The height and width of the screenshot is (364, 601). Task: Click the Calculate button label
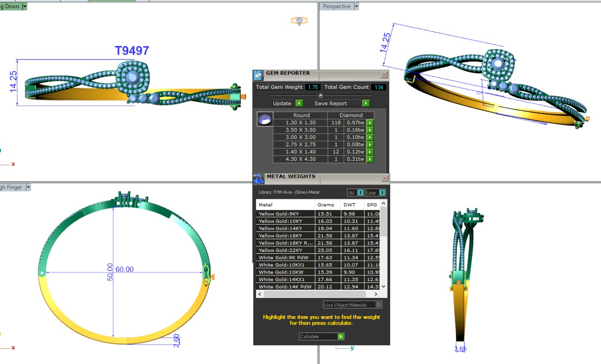(309, 336)
